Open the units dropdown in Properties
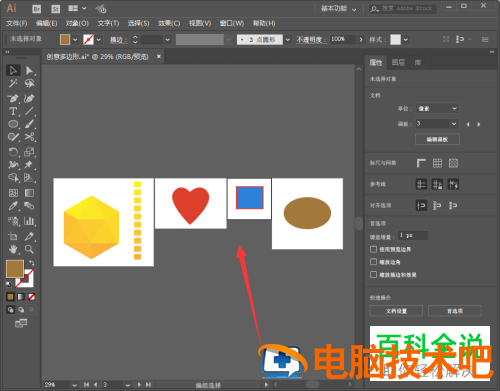 coord(437,109)
